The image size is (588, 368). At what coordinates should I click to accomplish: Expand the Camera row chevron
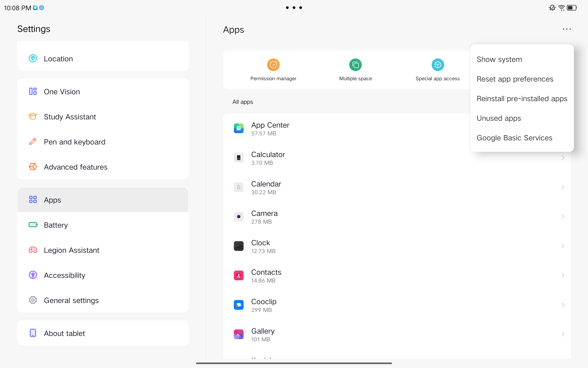click(x=563, y=217)
